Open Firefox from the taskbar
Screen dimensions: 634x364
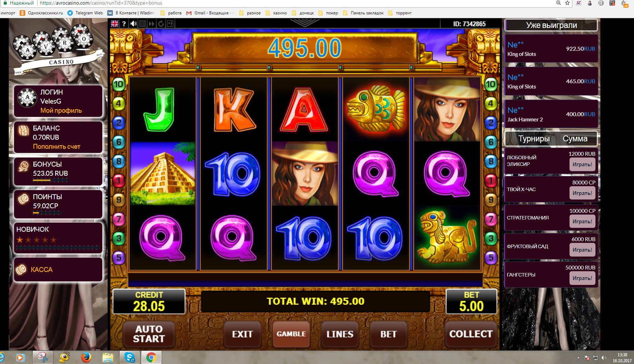point(86,357)
